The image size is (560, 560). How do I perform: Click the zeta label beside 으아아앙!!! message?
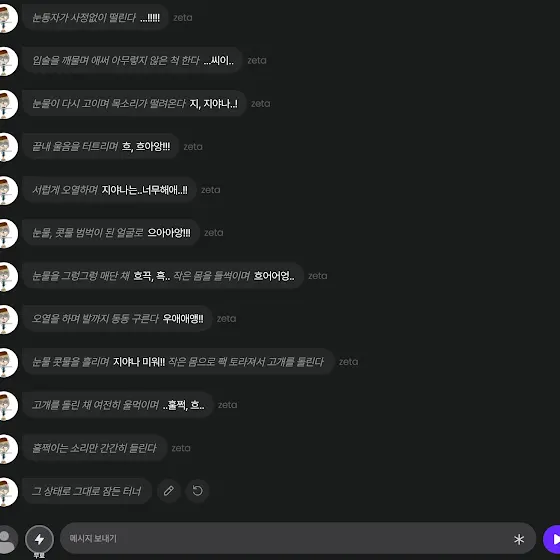coord(214,233)
